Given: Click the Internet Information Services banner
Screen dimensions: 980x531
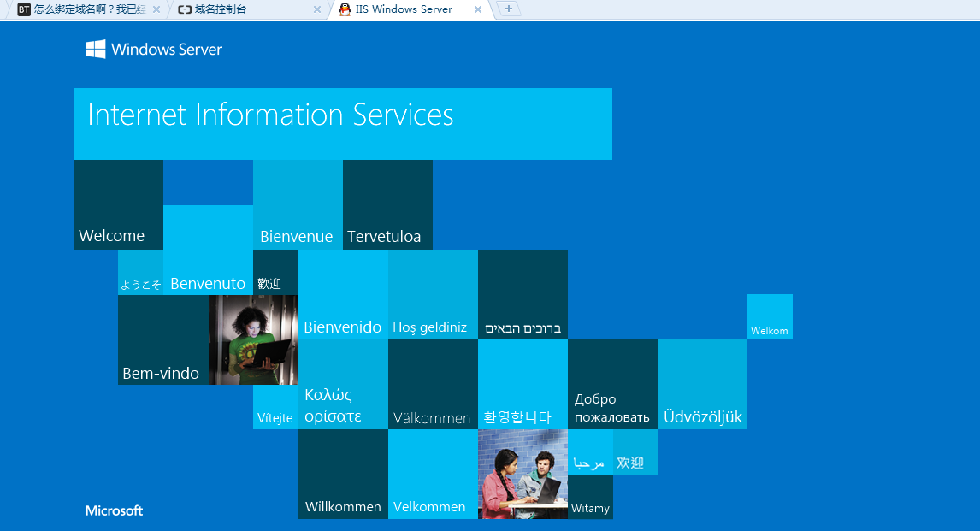Looking at the screenshot, I should [x=343, y=124].
